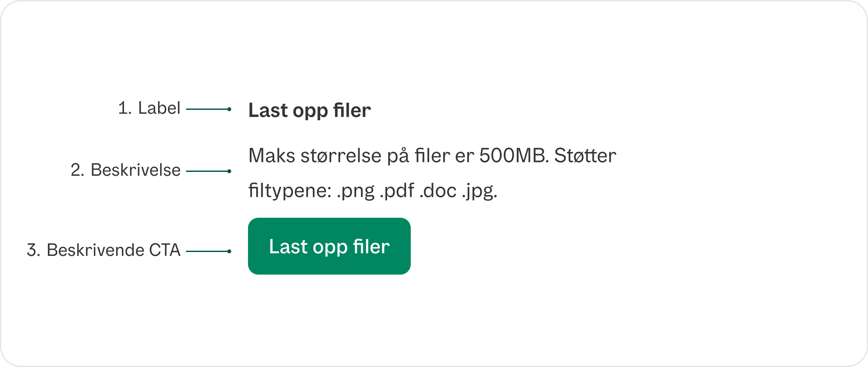Click the dot endpoint near the description text
Image resolution: width=868 pixels, height=367 pixels.
[229, 171]
